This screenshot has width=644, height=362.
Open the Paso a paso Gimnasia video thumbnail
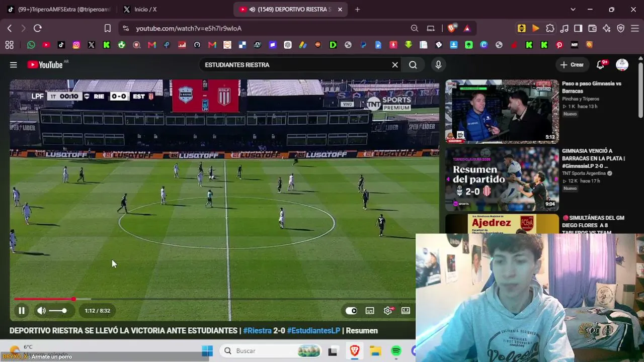coord(502,112)
